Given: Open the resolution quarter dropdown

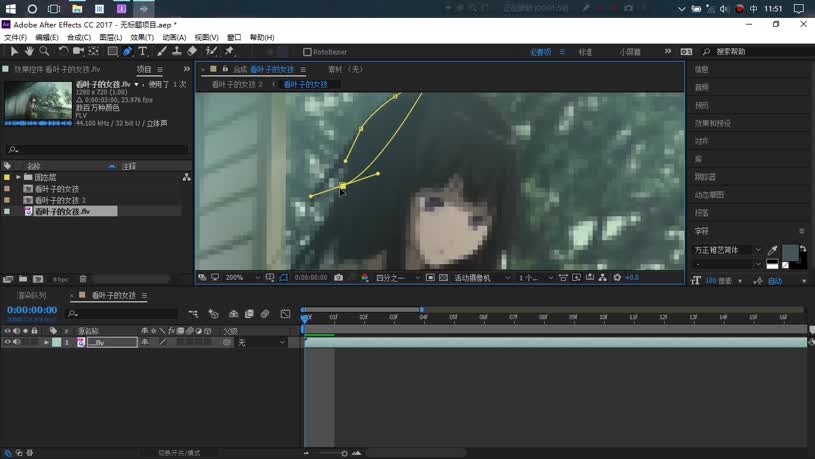Looking at the screenshot, I should point(398,278).
